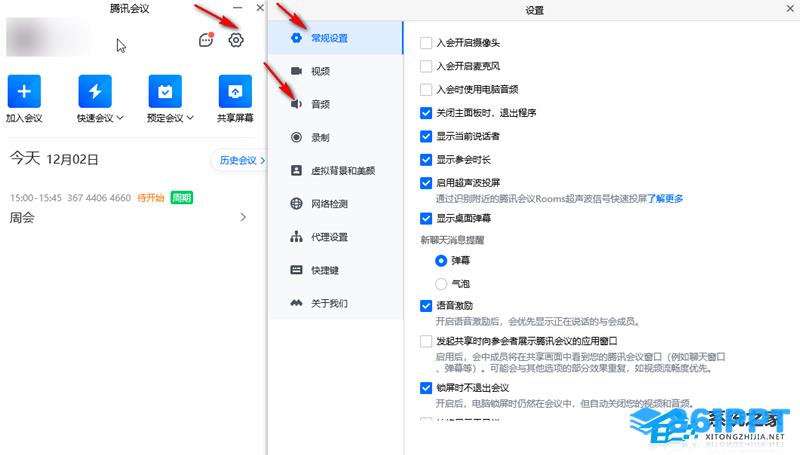
Task: Click the Schedule Meeting calendar icon
Action: (165, 91)
